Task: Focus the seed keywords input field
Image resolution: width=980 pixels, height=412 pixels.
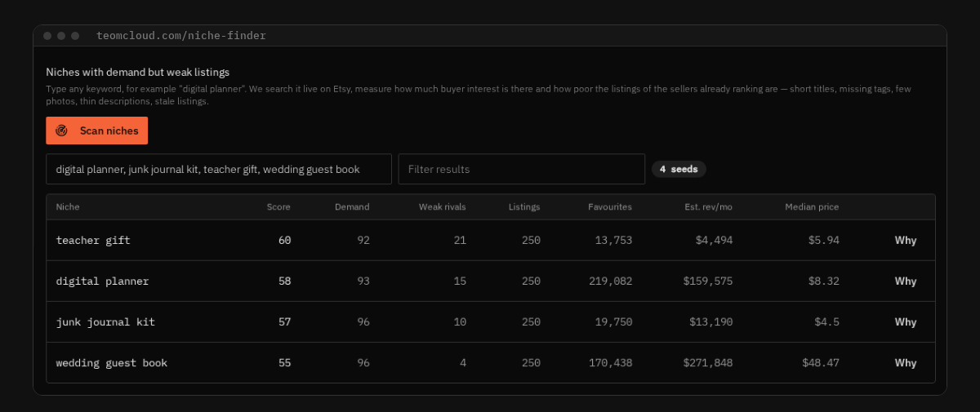Action: [x=219, y=170]
